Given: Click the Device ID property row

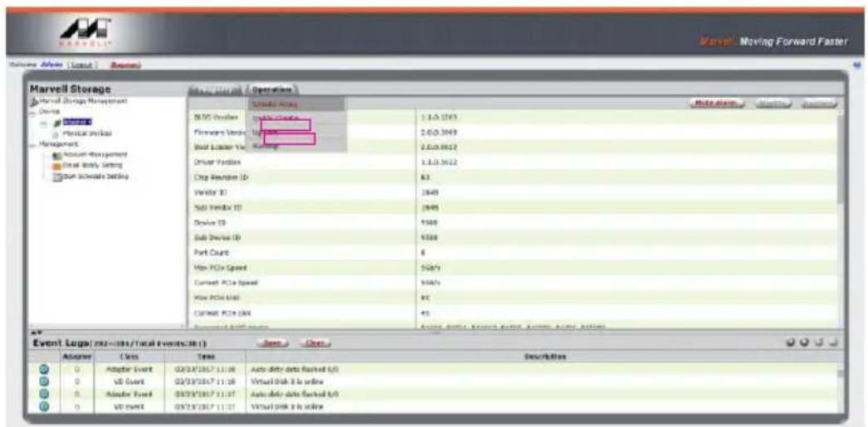Looking at the screenshot, I should tap(514, 222).
